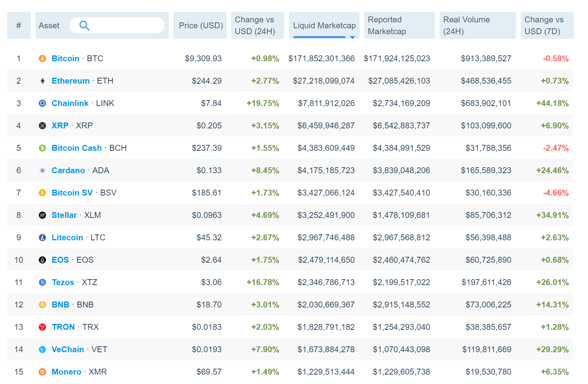Click the Liquid Marketcap sort arrow

click(352, 37)
